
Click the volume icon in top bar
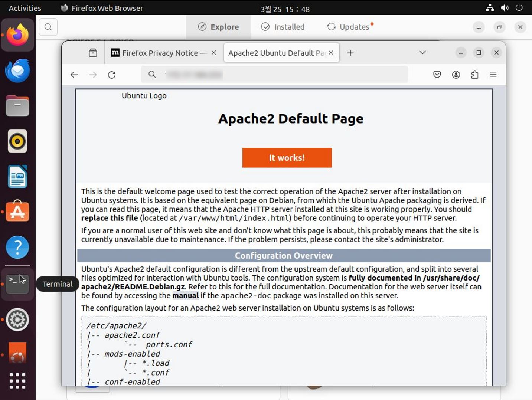pos(505,8)
